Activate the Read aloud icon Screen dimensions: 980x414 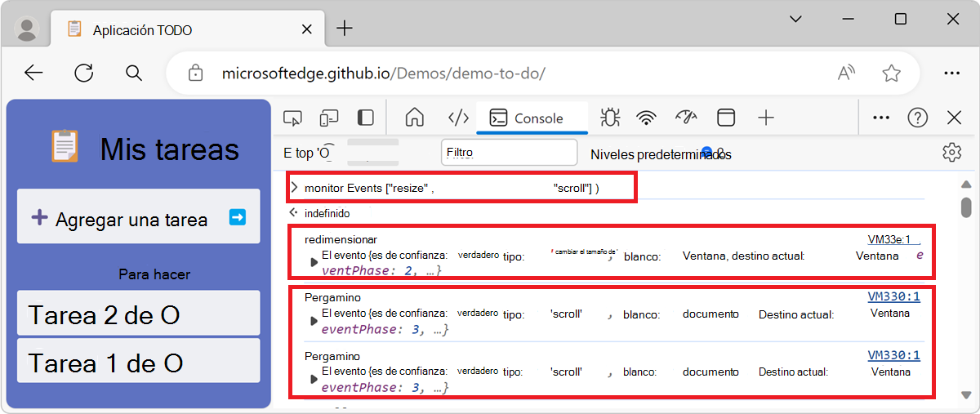click(x=847, y=73)
